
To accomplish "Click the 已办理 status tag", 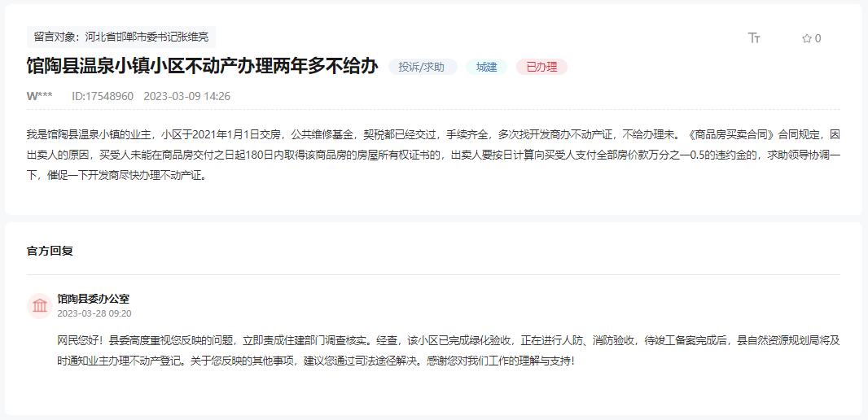I will [541, 67].
